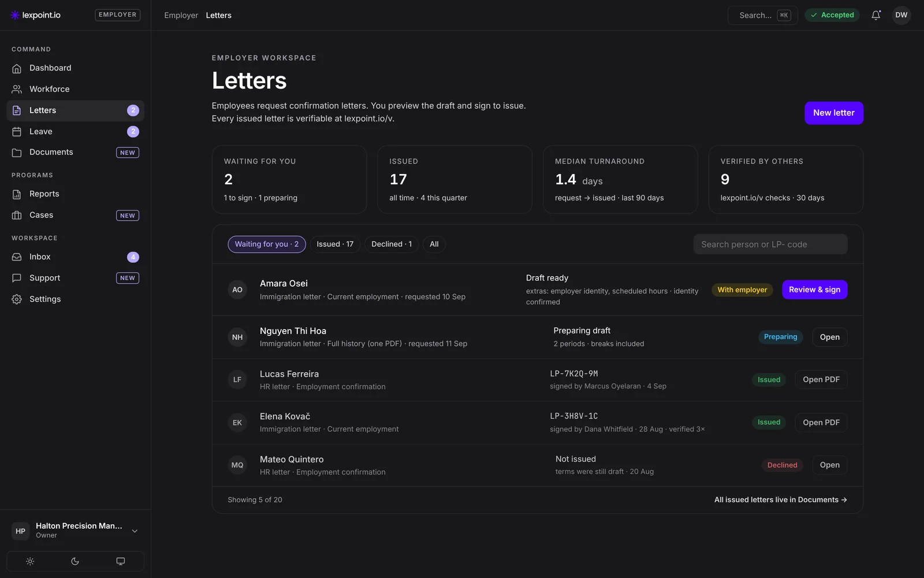Click the Accepted status badge

832,15
